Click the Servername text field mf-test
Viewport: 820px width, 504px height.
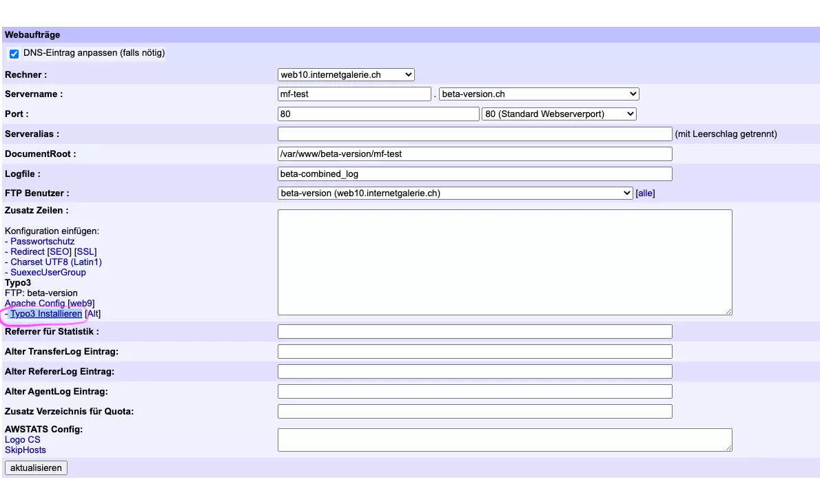click(x=354, y=94)
